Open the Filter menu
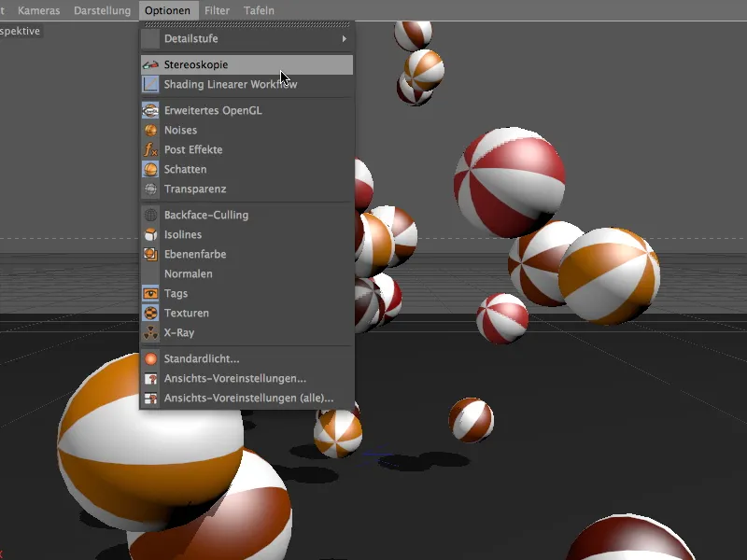The image size is (747, 560). click(217, 10)
